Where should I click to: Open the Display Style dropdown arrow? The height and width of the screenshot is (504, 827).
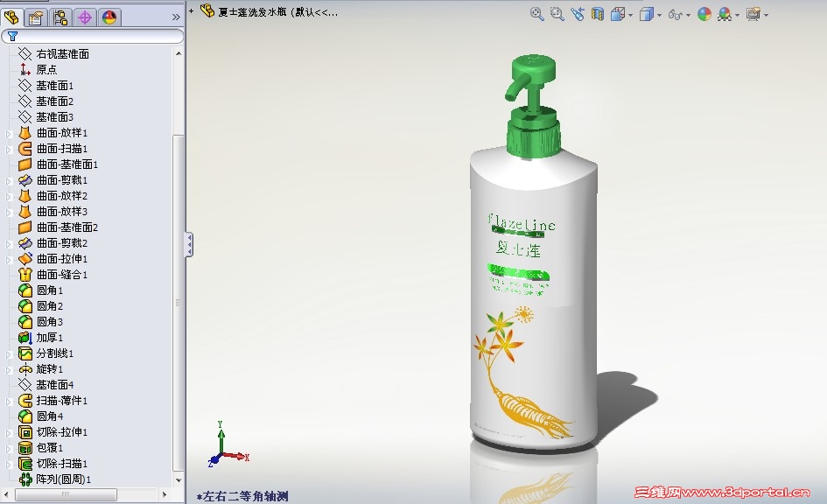click(660, 15)
